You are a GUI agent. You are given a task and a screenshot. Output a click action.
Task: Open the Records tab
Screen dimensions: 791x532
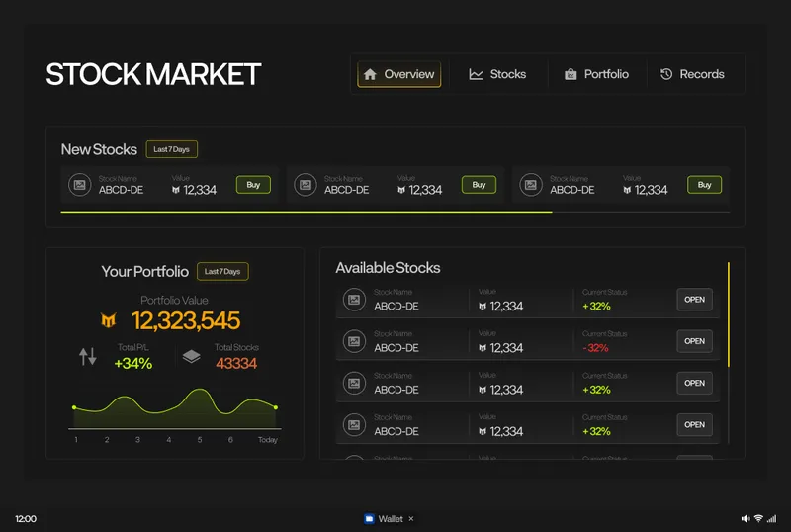[x=692, y=74]
